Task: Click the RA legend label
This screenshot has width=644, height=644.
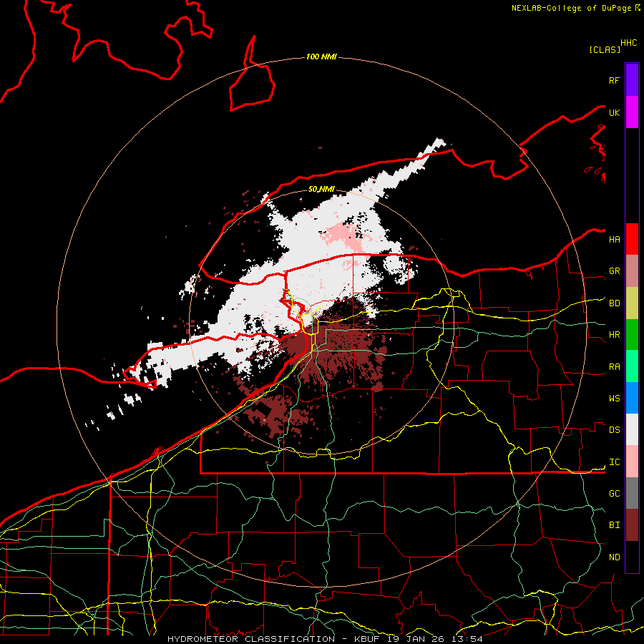Action: coord(614,367)
